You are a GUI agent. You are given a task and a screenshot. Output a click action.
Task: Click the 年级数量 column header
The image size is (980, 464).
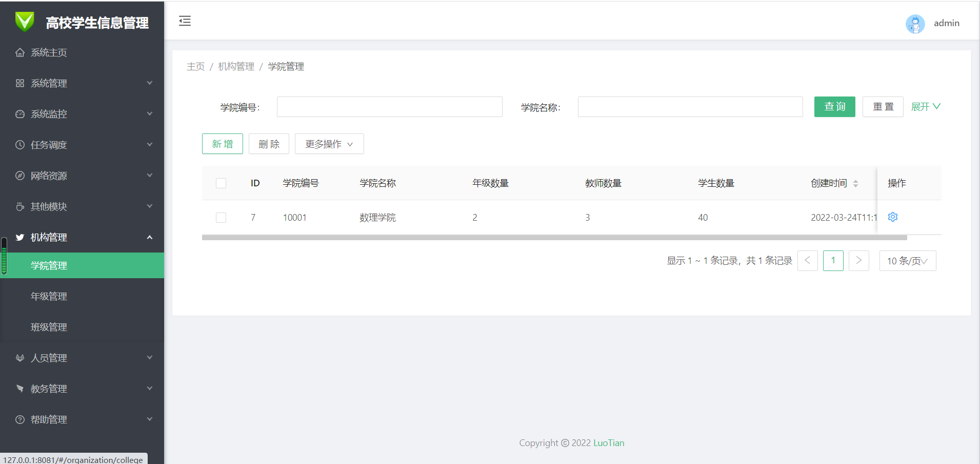pyautogui.click(x=491, y=183)
